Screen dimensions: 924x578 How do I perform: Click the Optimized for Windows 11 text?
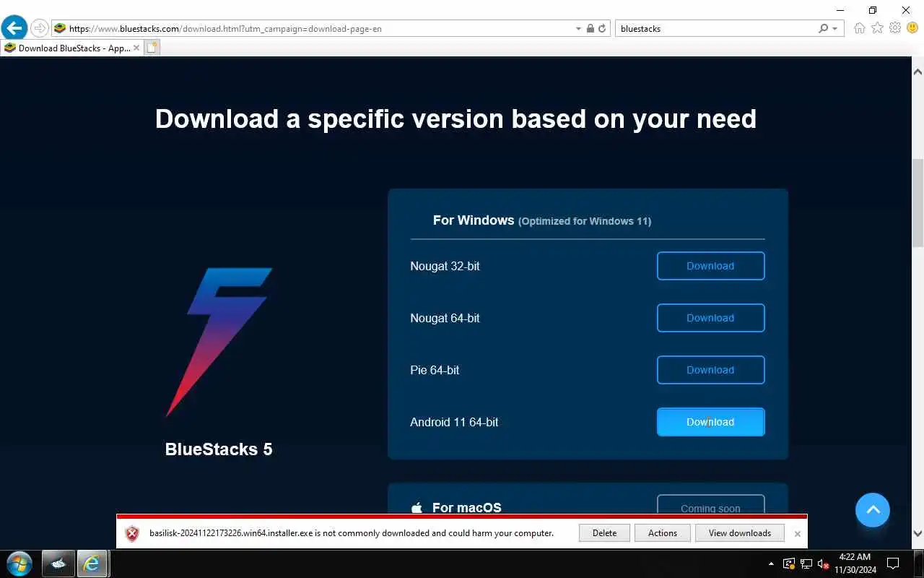pyautogui.click(x=585, y=221)
